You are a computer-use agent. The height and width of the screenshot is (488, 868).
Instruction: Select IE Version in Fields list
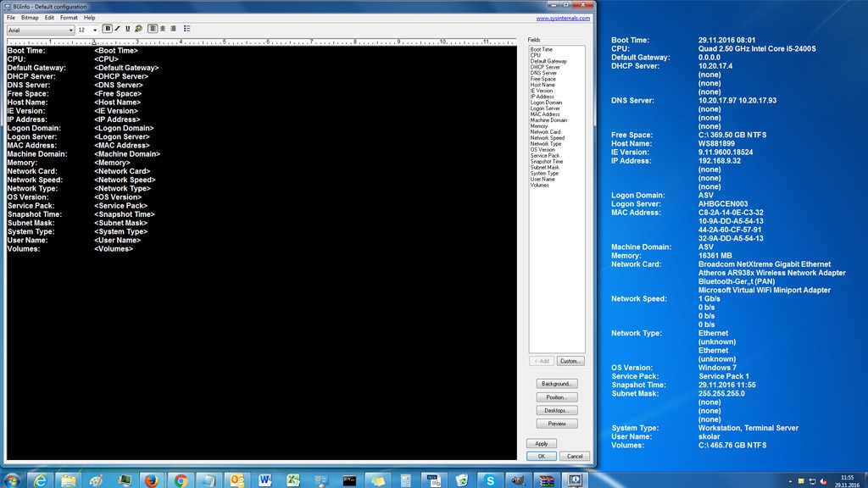pos(542,91)
